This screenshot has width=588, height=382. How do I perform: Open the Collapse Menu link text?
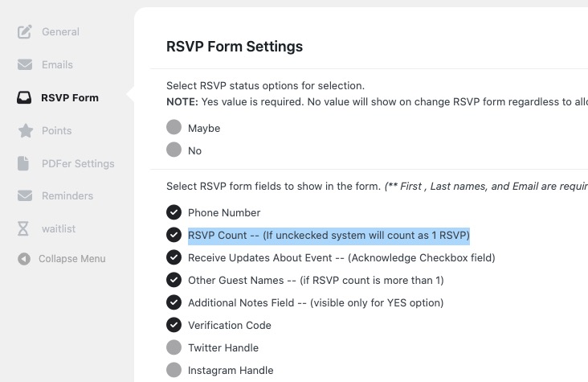coord(72,259)
